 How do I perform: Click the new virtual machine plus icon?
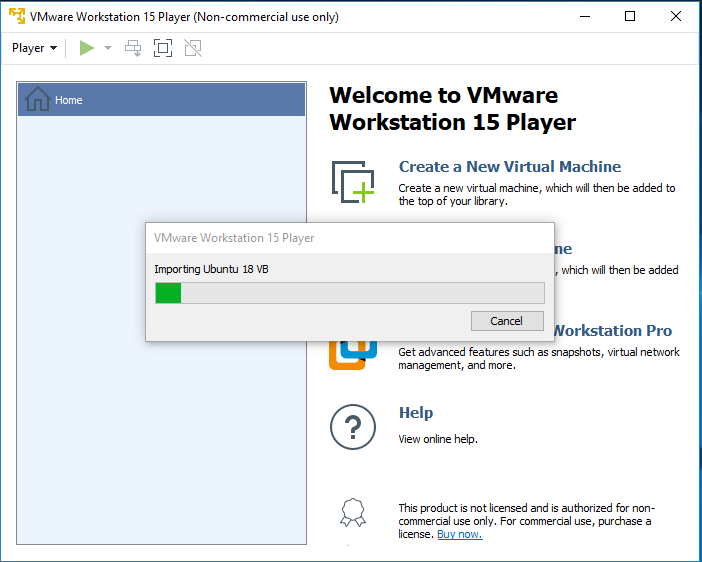click(x=353, y=182)
